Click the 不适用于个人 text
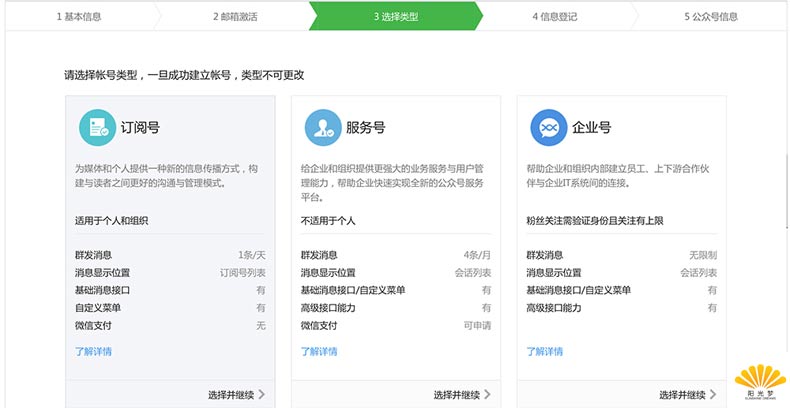 328,221
